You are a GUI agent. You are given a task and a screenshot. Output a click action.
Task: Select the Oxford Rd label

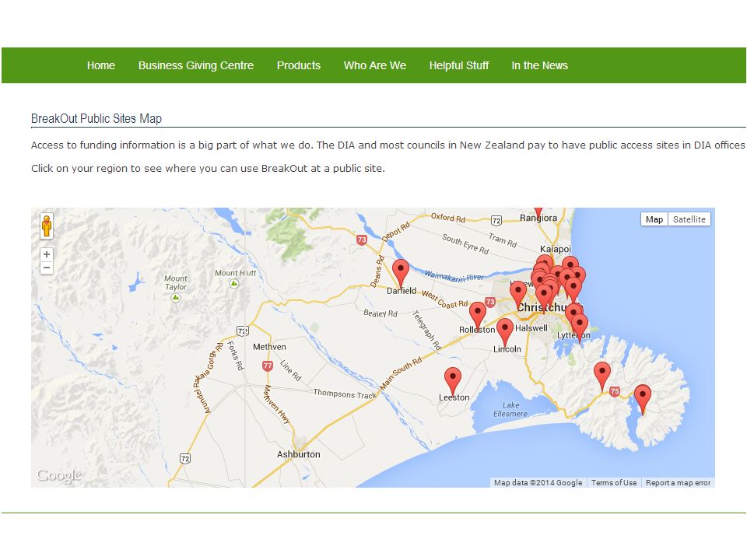click(x=448, y=218)
